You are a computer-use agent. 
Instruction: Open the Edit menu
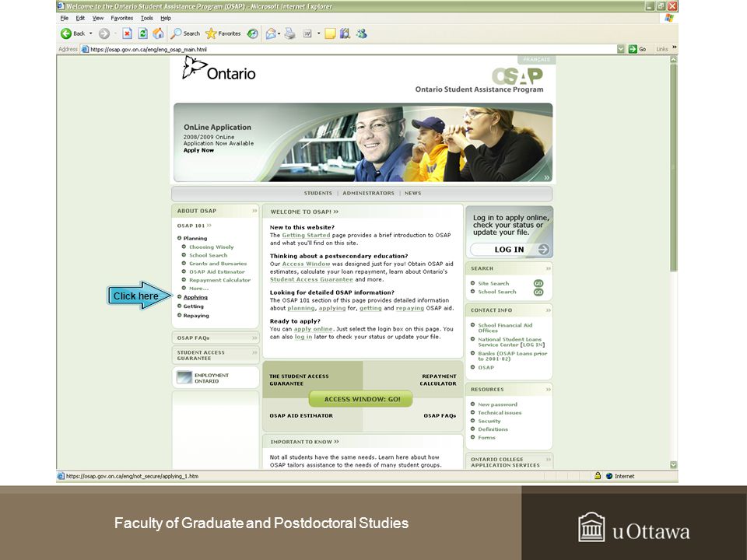pos(80,18)
